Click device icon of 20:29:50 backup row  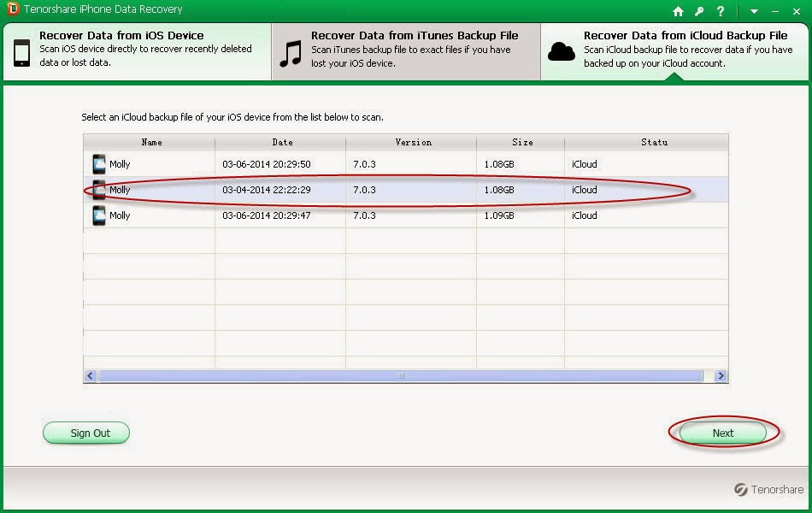pos(99,164)
